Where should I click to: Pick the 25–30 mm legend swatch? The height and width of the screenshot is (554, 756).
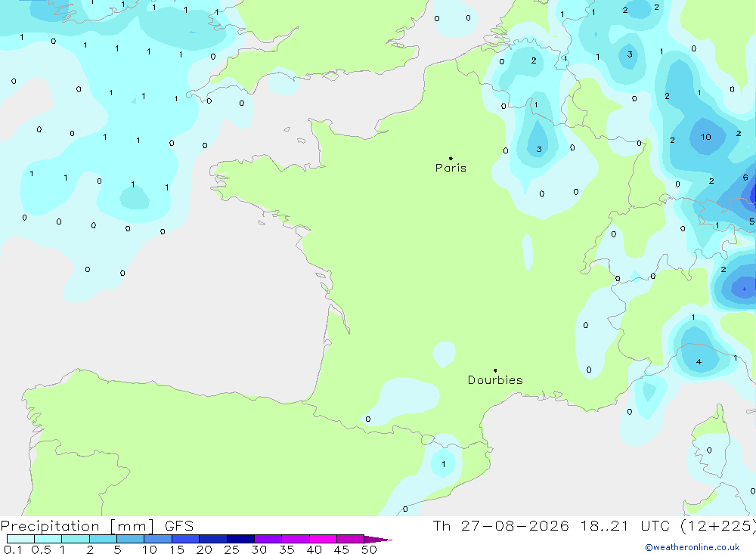pos(240,539)
